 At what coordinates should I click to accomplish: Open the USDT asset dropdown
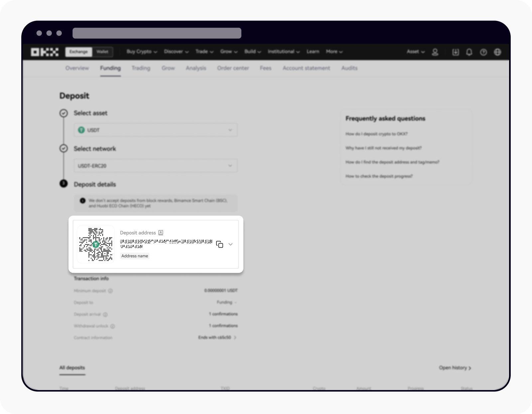pos(156,130)
